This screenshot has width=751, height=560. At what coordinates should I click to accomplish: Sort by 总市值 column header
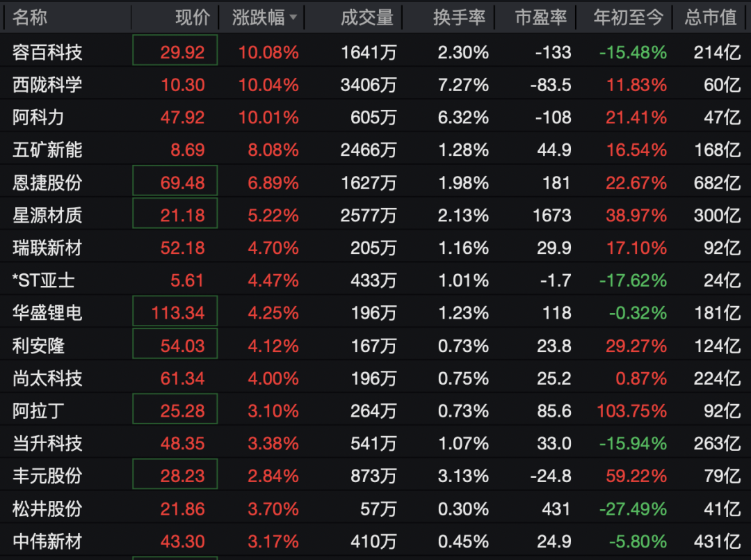click(x=710, y=17)
